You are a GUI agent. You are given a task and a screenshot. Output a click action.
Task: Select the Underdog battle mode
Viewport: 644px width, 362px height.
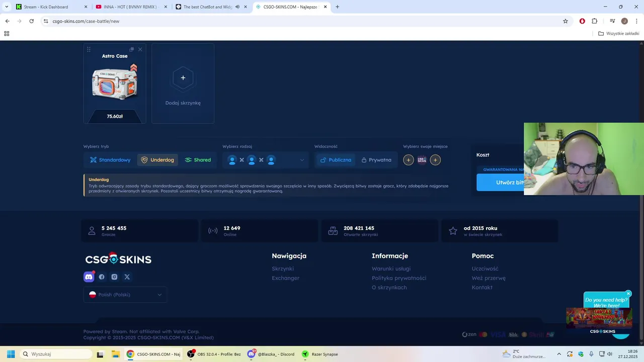click(x=157, y=160)
